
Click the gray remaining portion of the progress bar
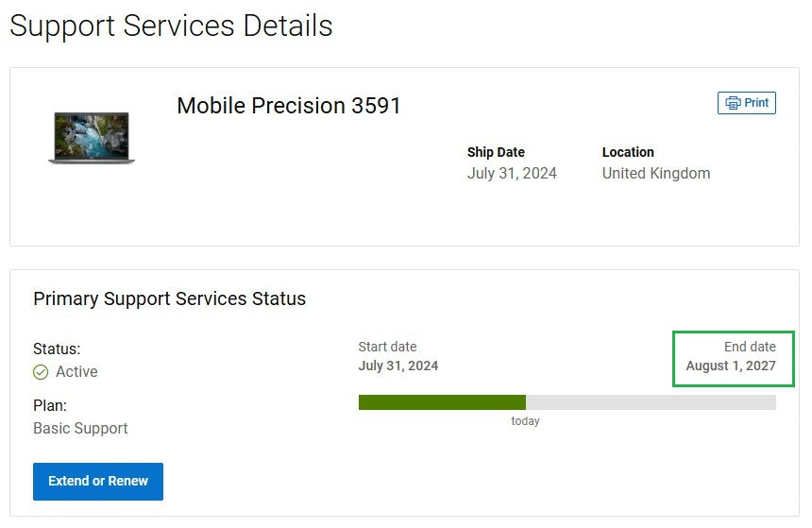651,402
